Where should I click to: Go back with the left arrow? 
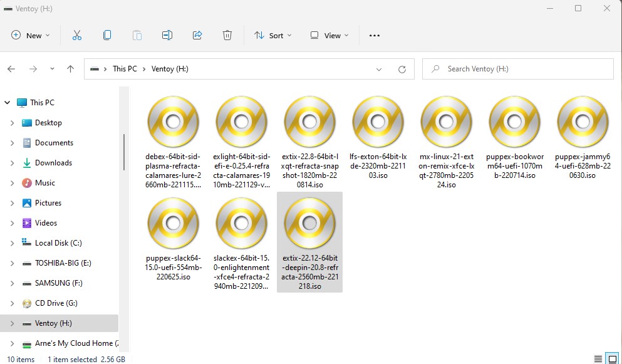tap(11, 69)
